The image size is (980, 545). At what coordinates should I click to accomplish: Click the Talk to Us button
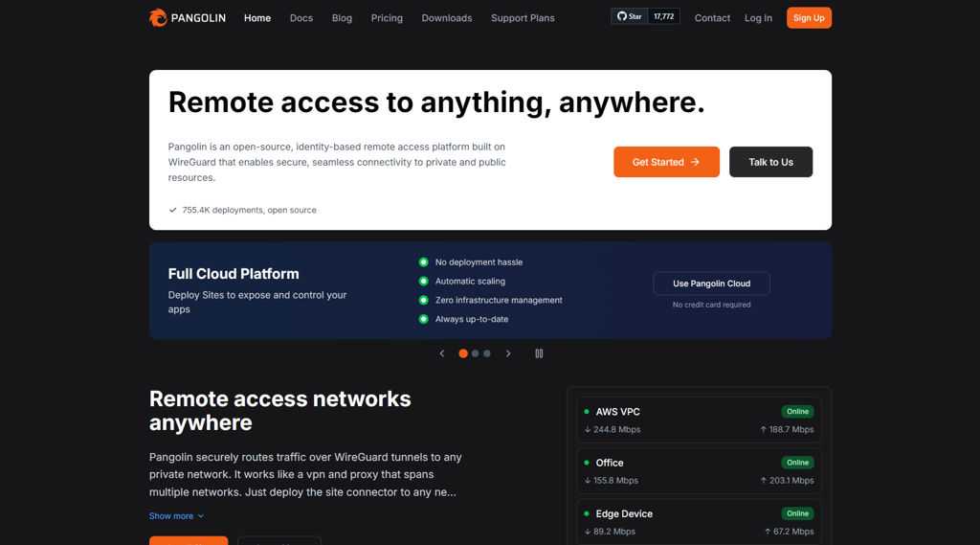[x=770, y=162]
